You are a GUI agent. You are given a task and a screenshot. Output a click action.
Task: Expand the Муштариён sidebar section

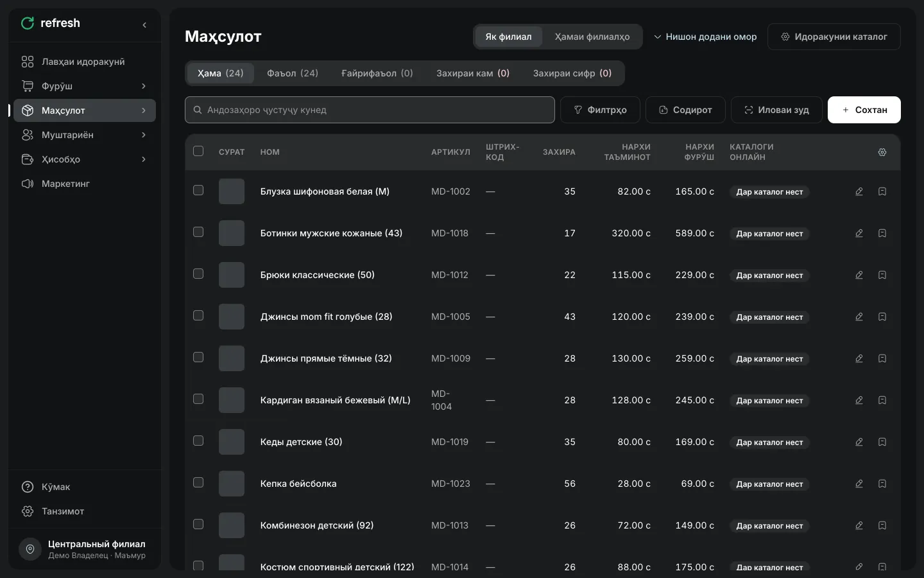(x=85, y=135)
